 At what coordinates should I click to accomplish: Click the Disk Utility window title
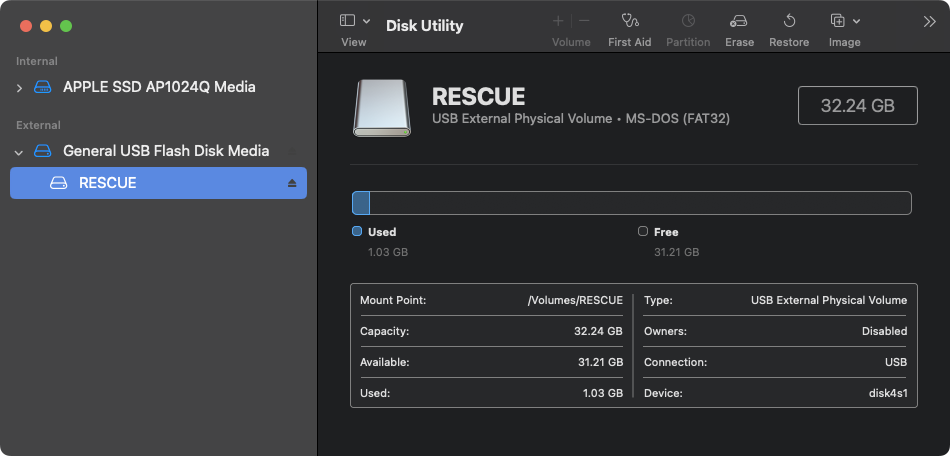[425, 25]
